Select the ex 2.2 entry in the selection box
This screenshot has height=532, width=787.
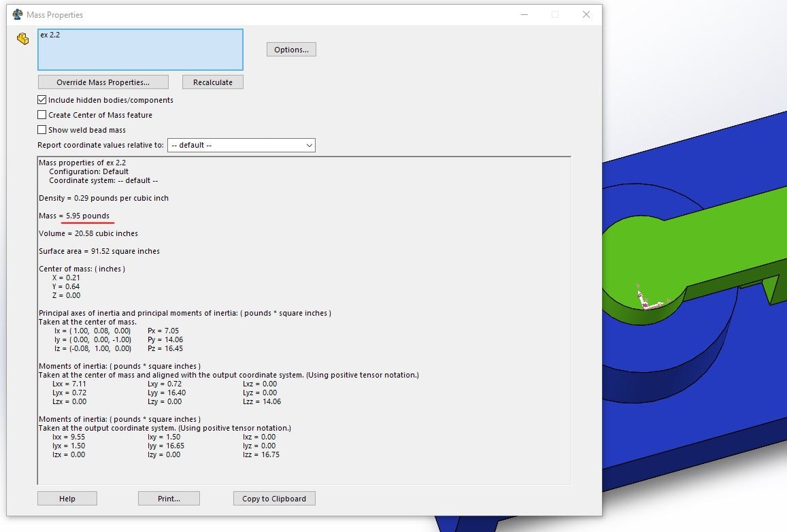click(50, 35)
